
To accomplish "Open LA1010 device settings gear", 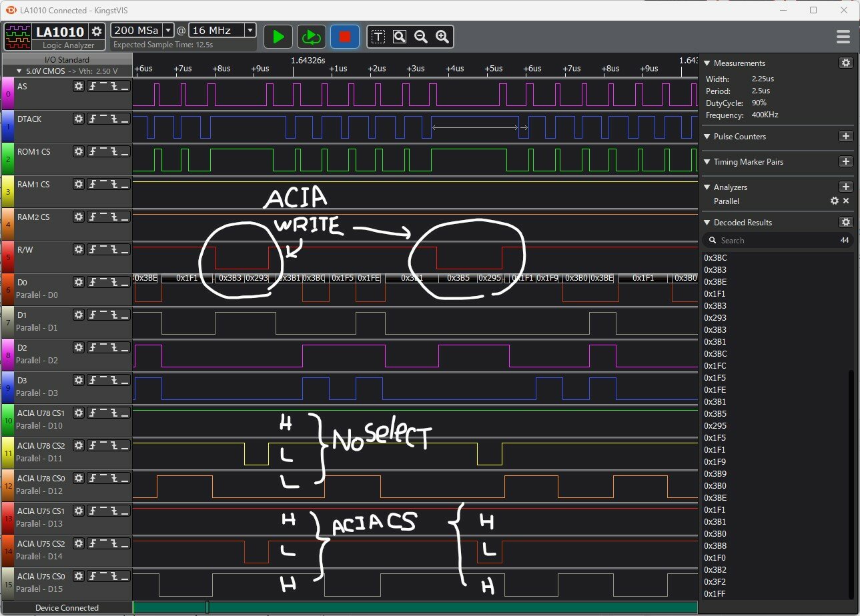I will coord(97,31).
